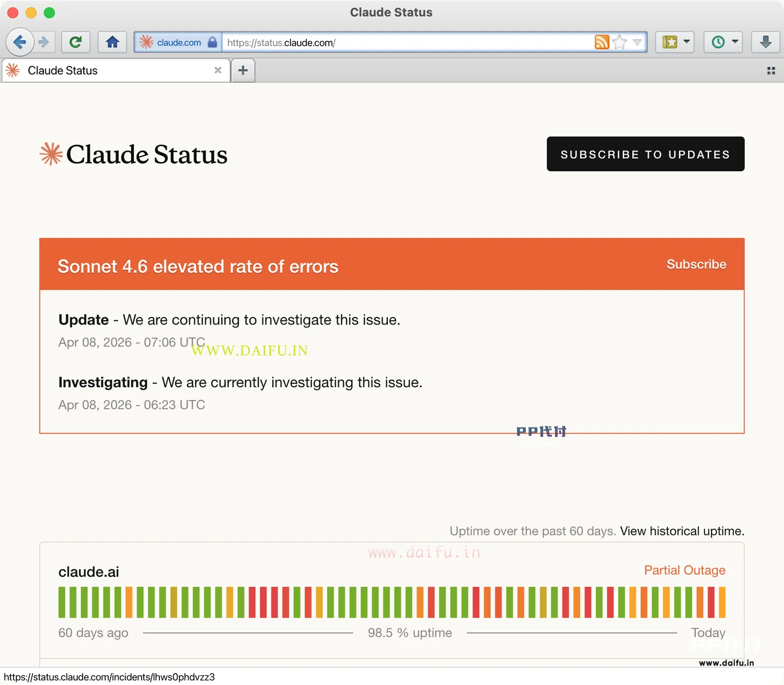Click the 'Investigating' status update heading
This screenshot has width=784, height=685.
103,382
